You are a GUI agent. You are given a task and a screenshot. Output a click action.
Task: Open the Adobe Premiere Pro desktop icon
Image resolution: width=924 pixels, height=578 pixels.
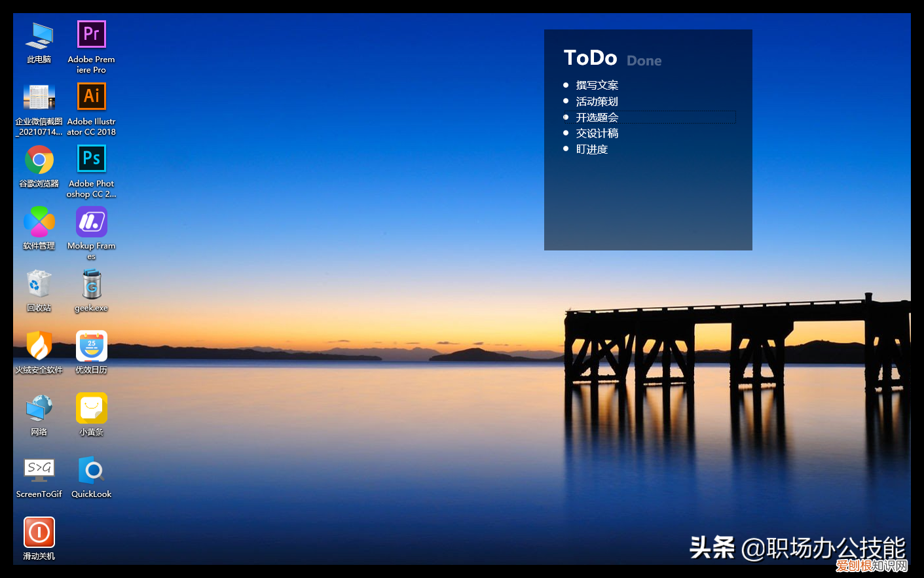coord(91,35)
